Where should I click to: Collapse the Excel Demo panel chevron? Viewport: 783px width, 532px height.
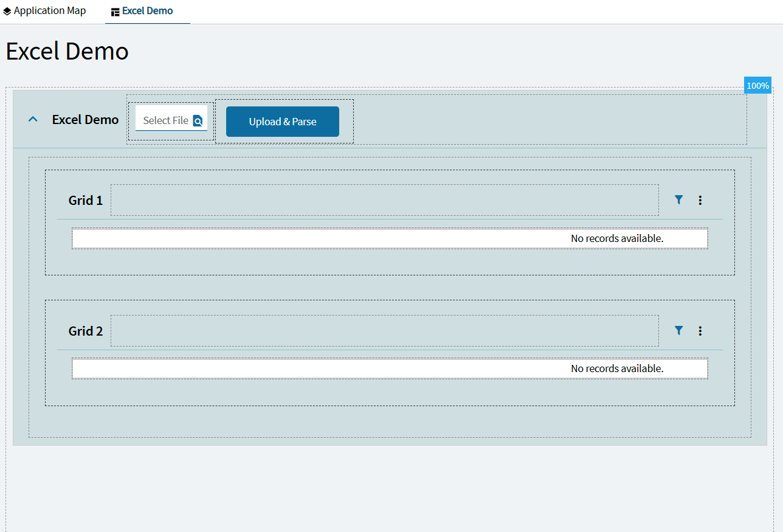pyautogui.click(x=33, y=119)
